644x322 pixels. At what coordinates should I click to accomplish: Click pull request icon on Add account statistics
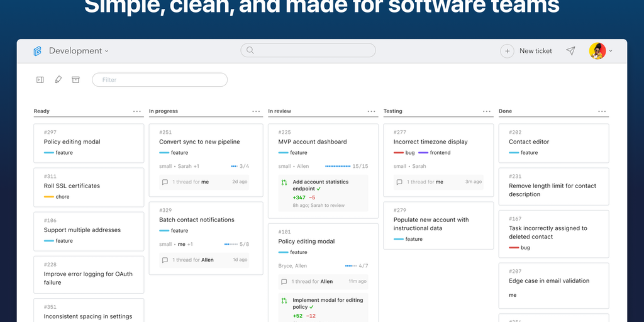click(284, 182)
